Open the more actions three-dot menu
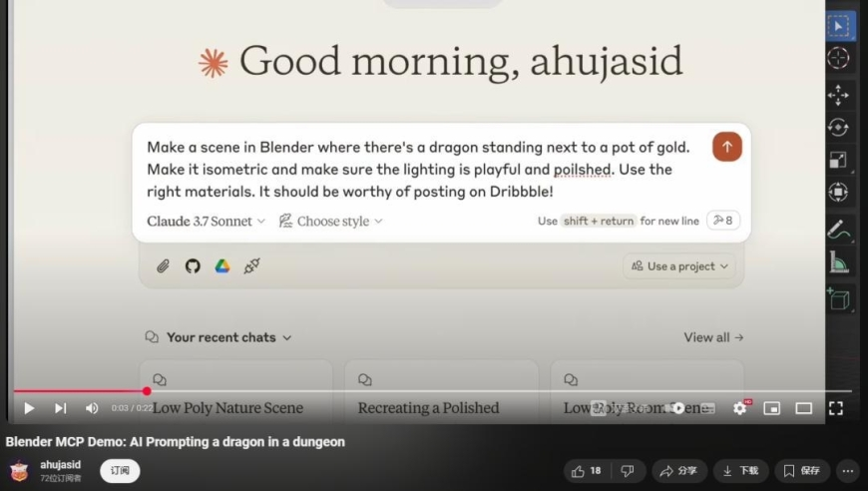 (848, 471)
